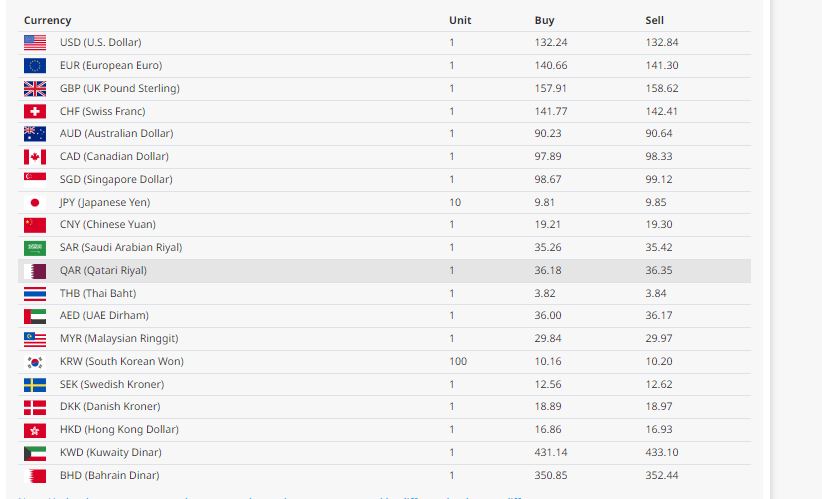Select the CNY (Chinese Yuan) row label
The width and height of the screenshot is (822, 499).
107,225
